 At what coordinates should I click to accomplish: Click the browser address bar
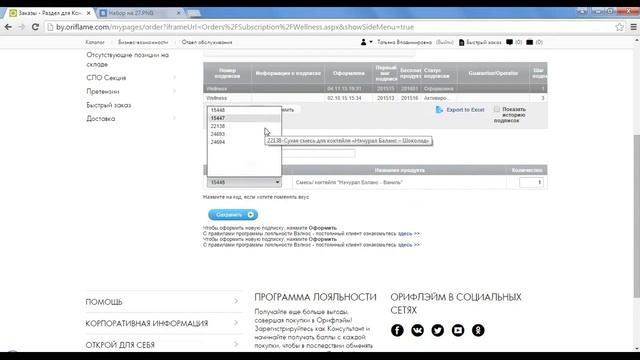tap(331, 27)
